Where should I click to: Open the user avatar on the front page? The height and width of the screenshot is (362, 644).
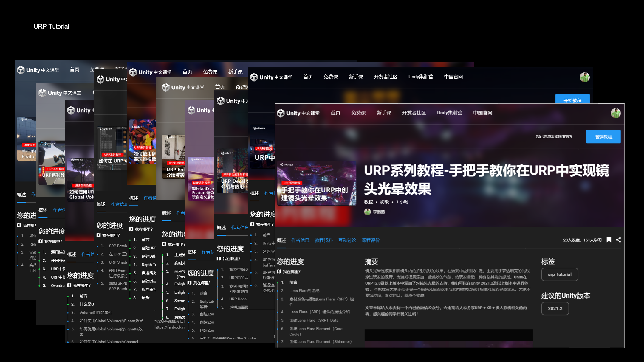click(x=615, y=113)
